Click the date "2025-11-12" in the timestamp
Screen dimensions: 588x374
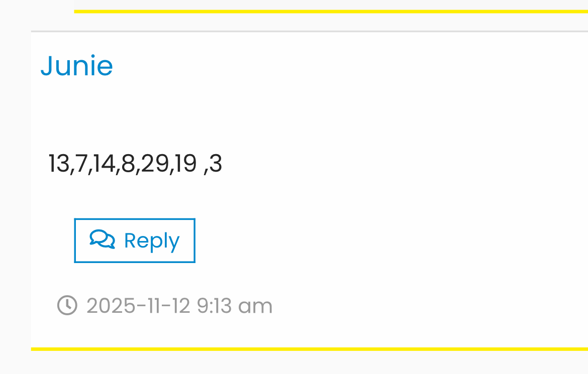[x=138, y=306]
